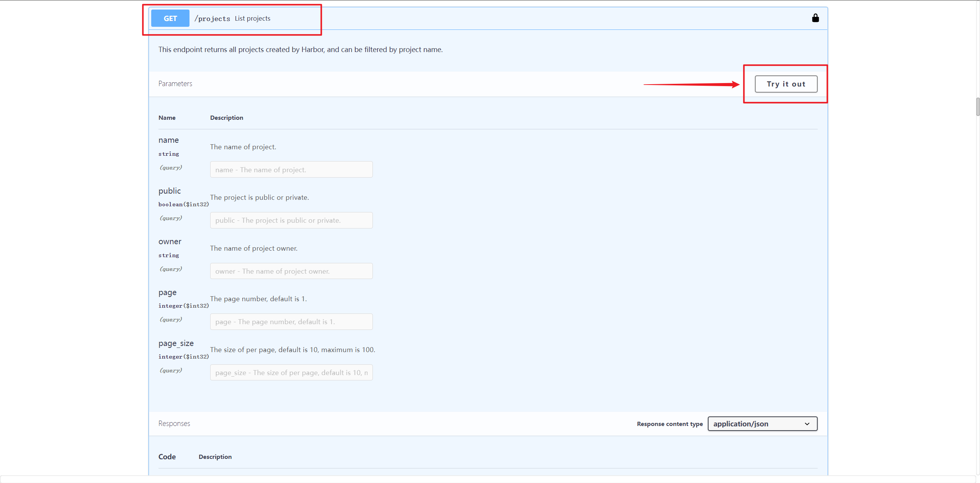Click the name parameter input field
Screen dimensions: 980x483
tap(291, 170)
